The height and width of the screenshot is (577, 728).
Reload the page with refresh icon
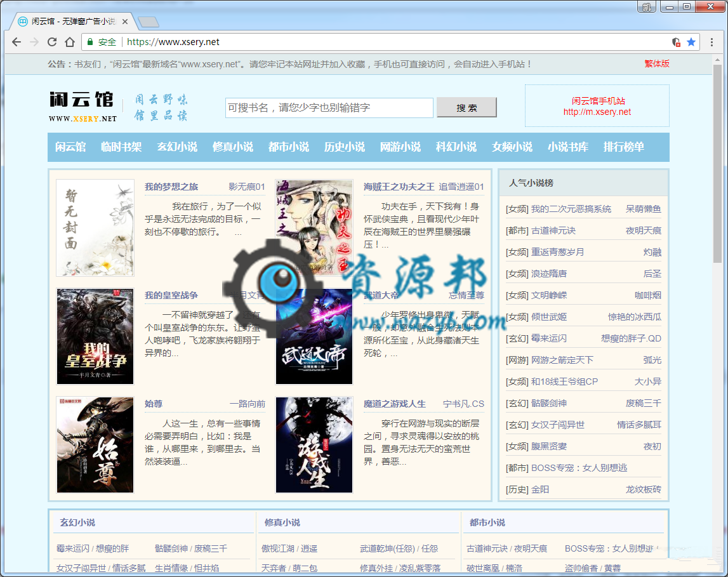click(52, 42)
